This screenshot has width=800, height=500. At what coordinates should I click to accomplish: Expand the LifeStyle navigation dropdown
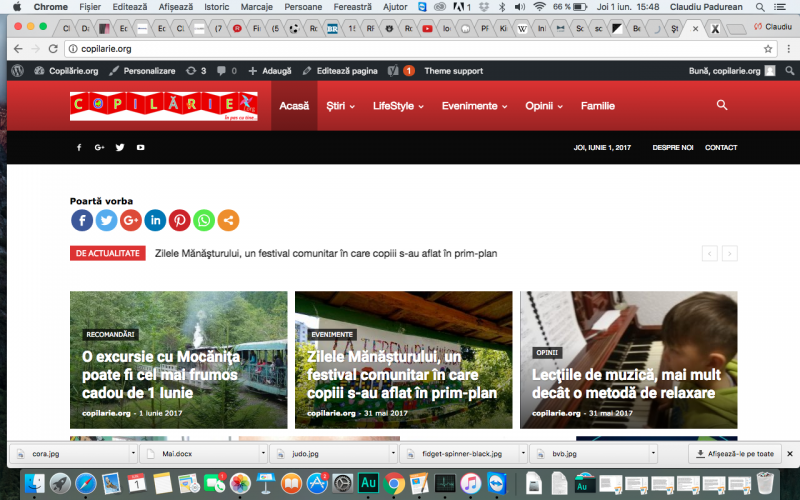click(x=398, y=106)
